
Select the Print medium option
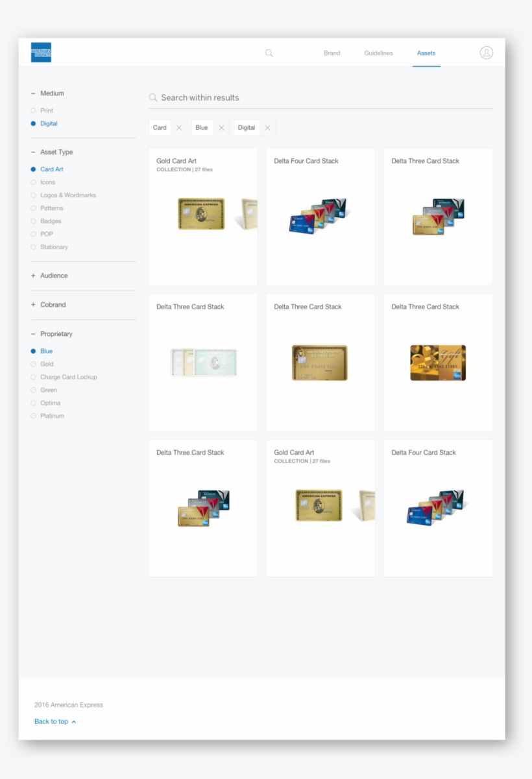click(42, 111)
